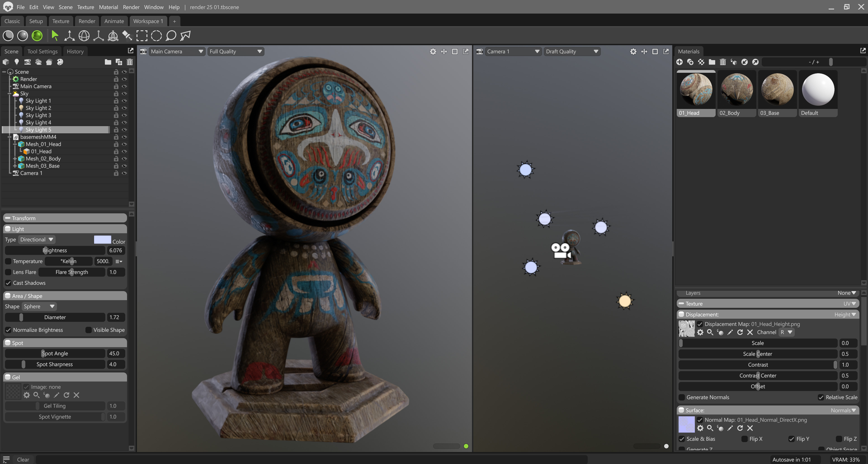868x464 pixels.
Task: Add new workspace with plus tab
Action: pyautogui.click(x=174, y=21)
